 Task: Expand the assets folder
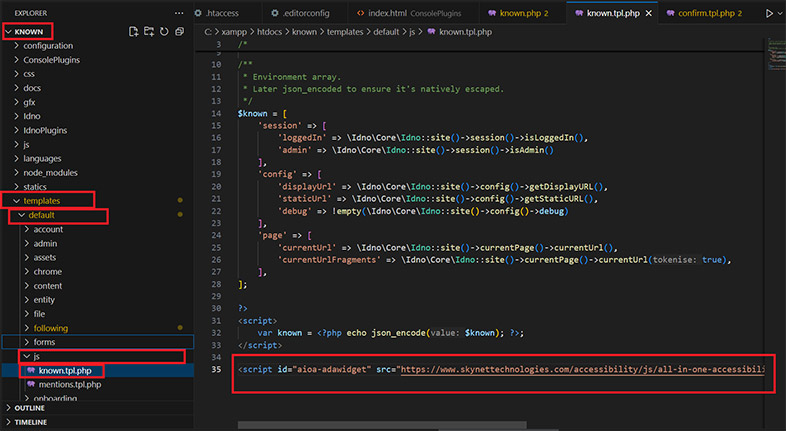tap(45, 257)
